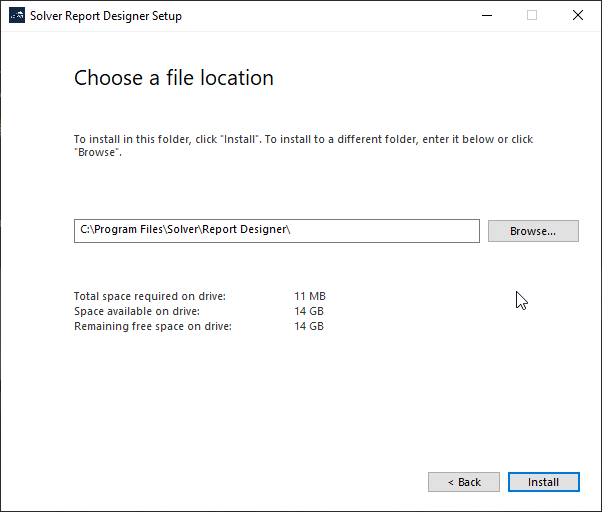The height and width of the screenshot is (512, 602).
Task: Click empty title bar area right of title
Action: 320,16
